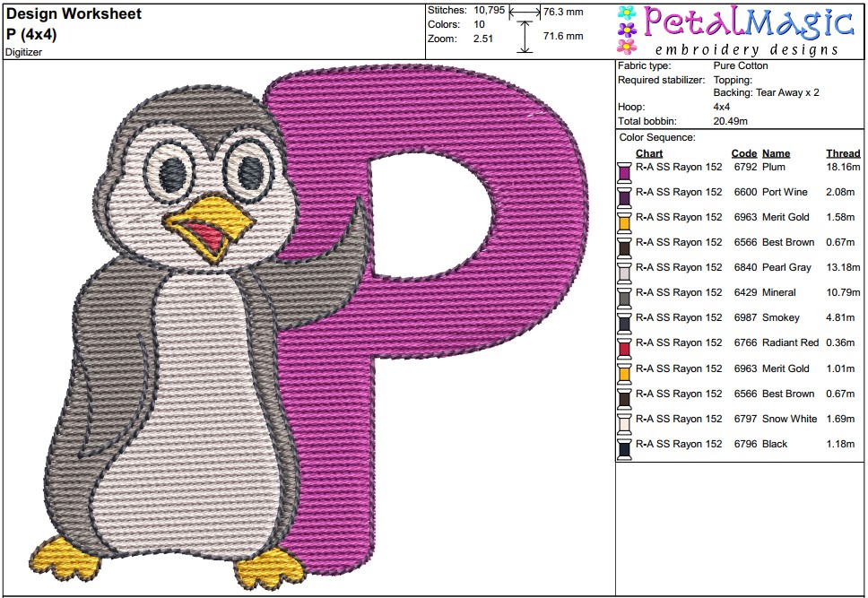Viewport: 868px width, 598px height.
Task: Click the Radiant Red thread name
Action: click(790, 342)
